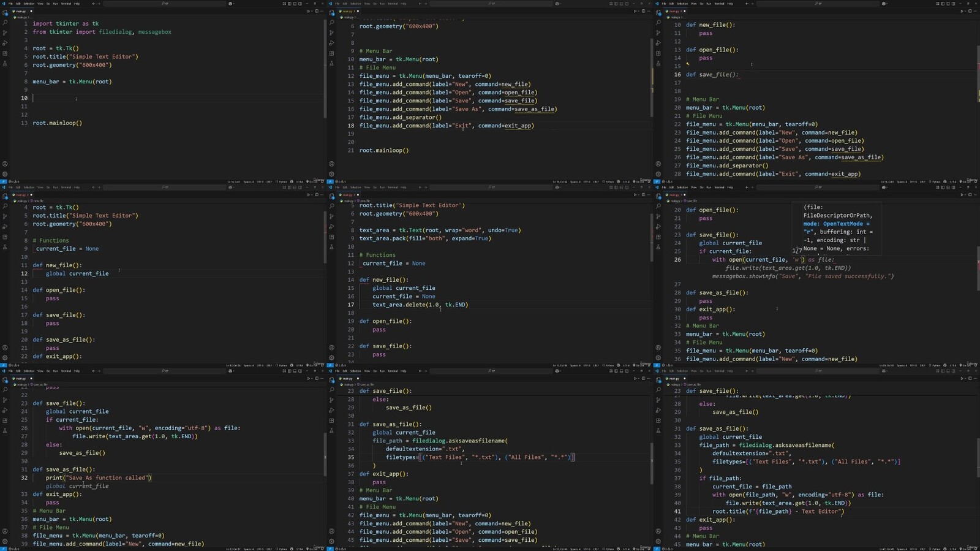Expand run options dropdown in top-left editor
Image resolution: width=980 pixels, height=551 pixels.
point(312,11)
